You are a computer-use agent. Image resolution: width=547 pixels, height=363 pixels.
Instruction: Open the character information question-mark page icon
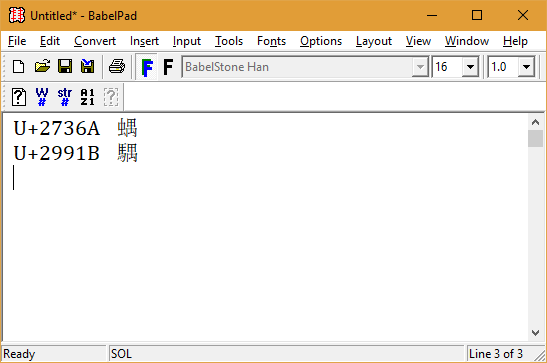pyautogui.click(x=19, y=97)
